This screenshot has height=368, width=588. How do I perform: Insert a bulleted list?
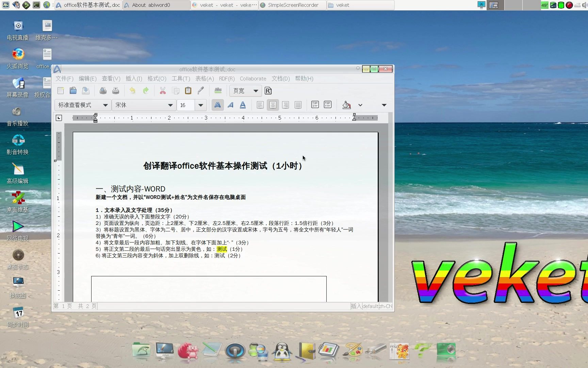328,105
